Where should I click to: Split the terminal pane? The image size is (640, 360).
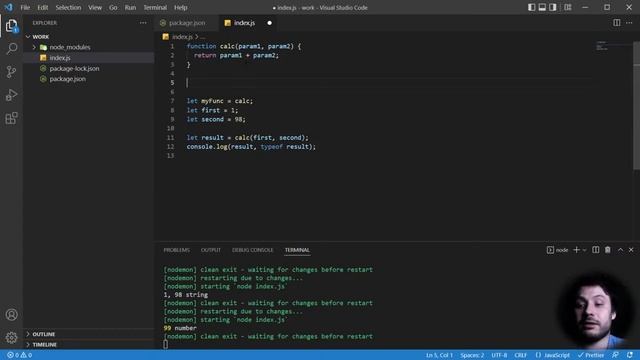click(x=596, y=250)
